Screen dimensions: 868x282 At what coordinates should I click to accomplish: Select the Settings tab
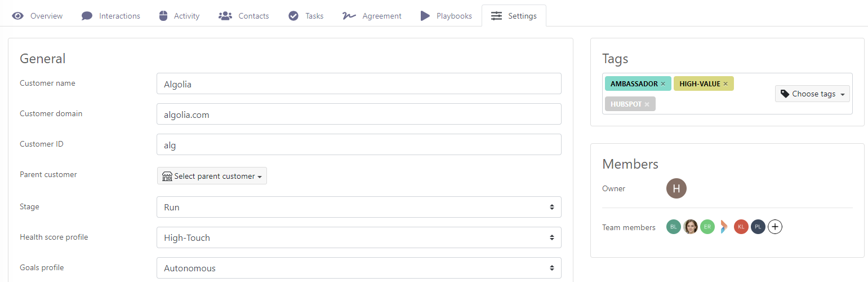pyautogui.click(x=514, y=16)
